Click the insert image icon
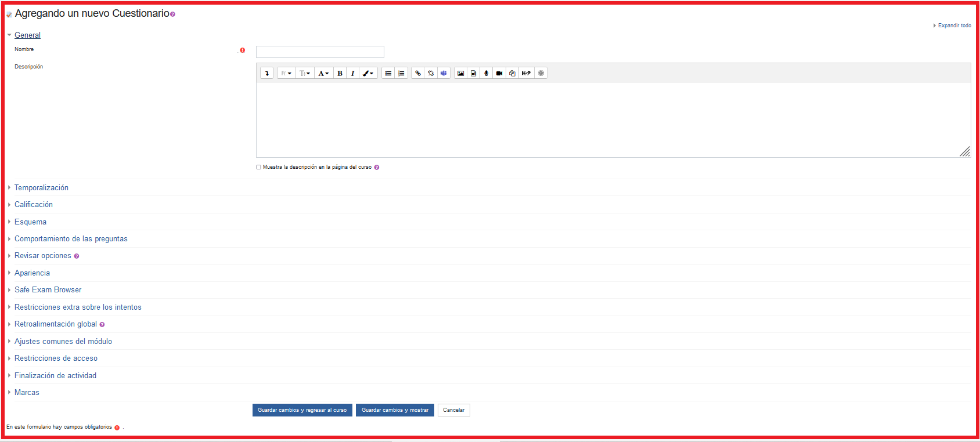This screenshot has height=442, width=980. pos(461,73)
